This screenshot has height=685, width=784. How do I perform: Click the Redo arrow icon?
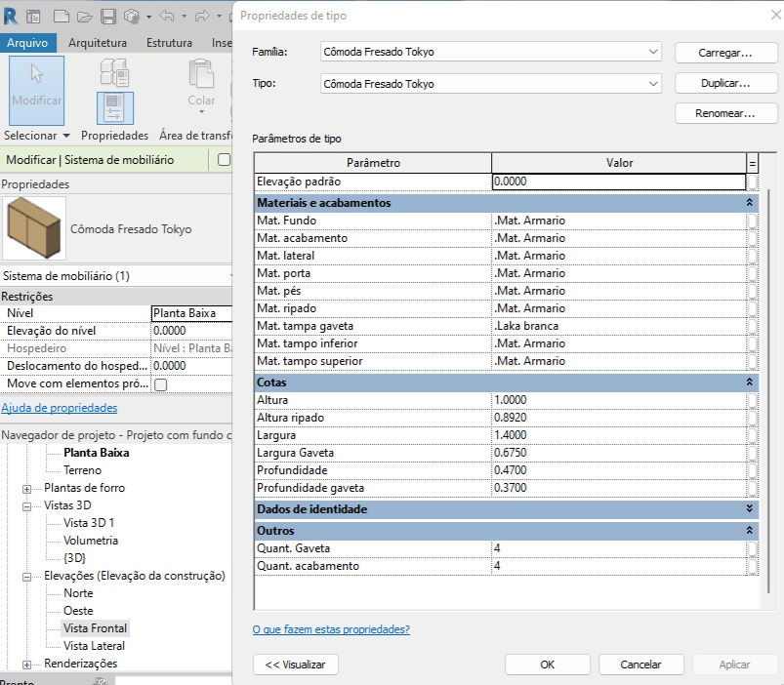201,17
